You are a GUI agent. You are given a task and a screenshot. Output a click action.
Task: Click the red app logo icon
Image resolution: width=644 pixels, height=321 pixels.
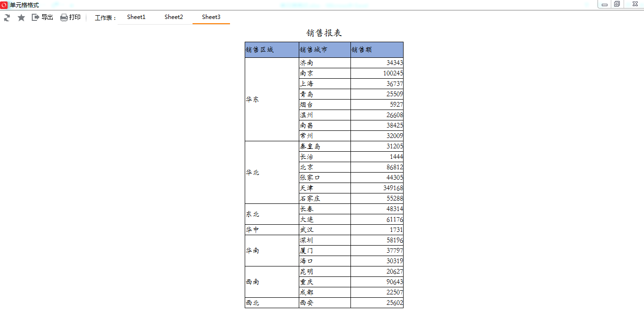4,5
